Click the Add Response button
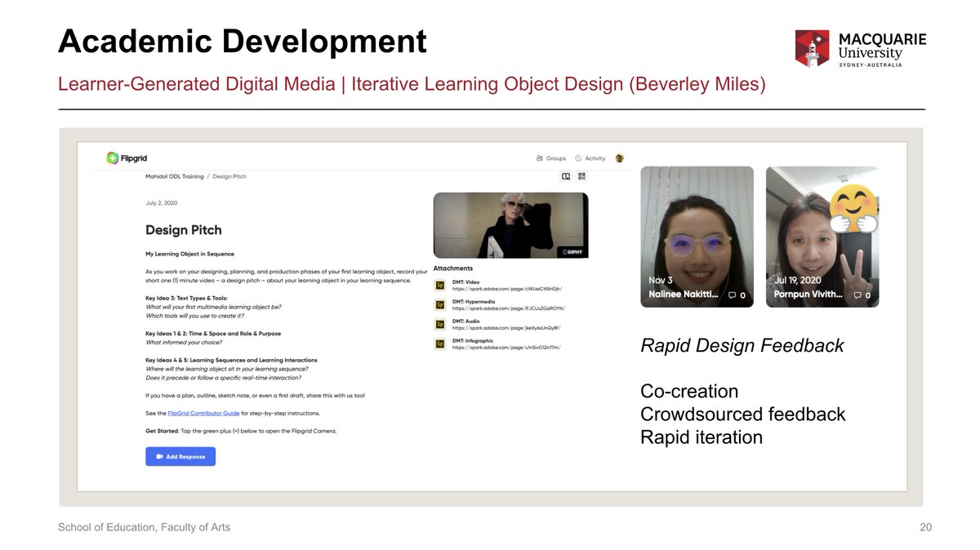 180,457
